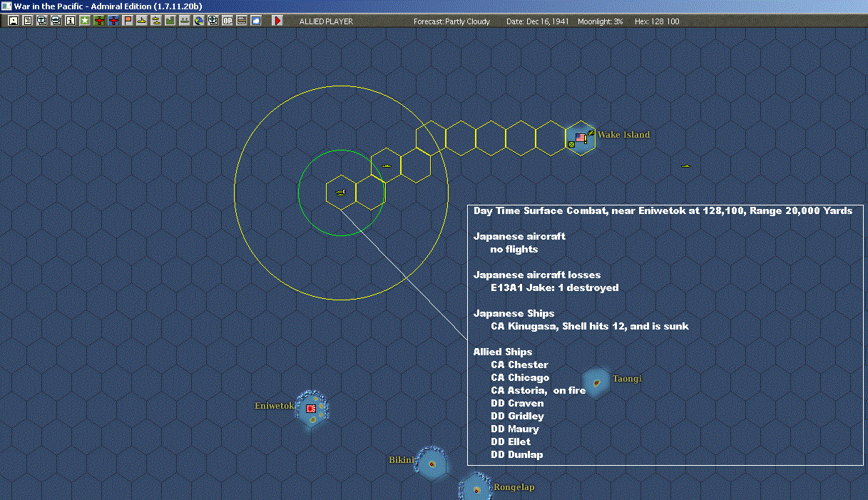This screenshot has width=868, height=500.
Task: Click the speech-bubble icon left of info
Action: pyautogui.click(x=56, y=21)
